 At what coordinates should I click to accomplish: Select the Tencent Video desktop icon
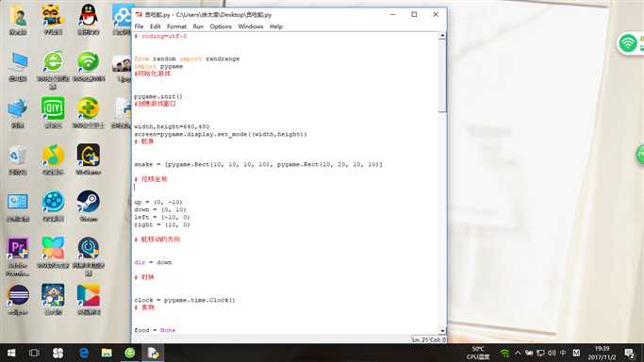89,300
